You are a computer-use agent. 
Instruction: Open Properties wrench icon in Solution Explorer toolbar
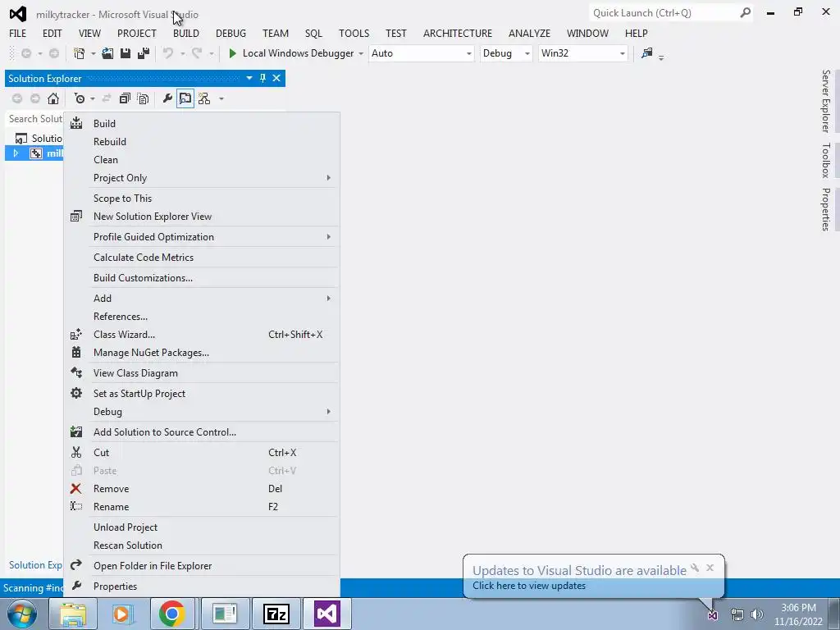[167, 98]
